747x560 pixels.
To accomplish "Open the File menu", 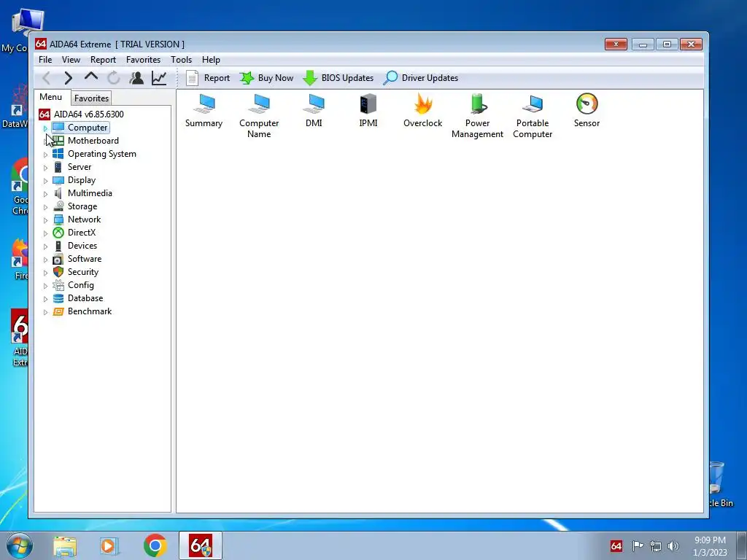I will click(x=45, y=60).
